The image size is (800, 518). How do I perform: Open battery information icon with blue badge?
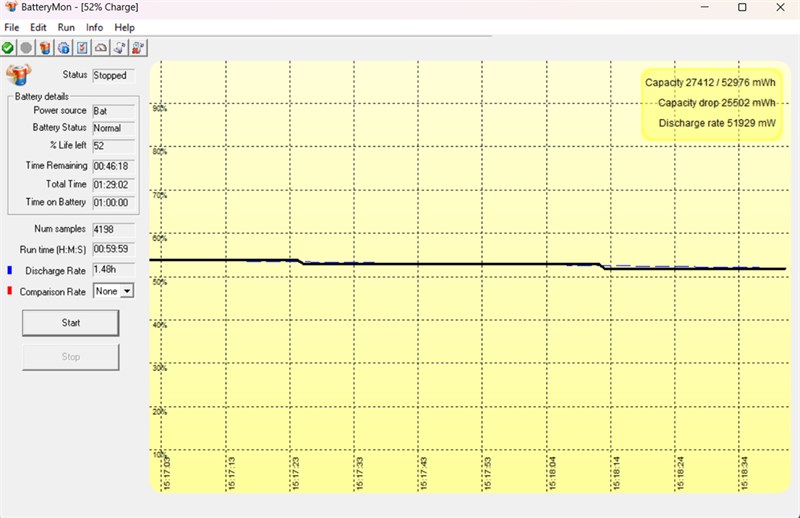click(x=63, y=48)
